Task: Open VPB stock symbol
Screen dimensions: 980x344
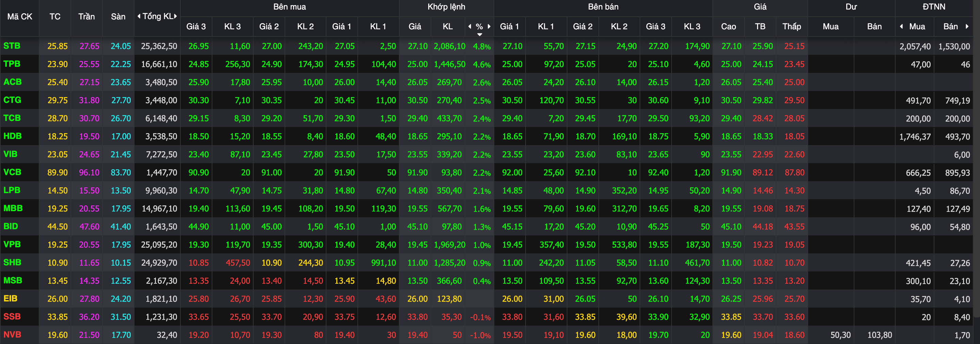Action: [12, 245]
